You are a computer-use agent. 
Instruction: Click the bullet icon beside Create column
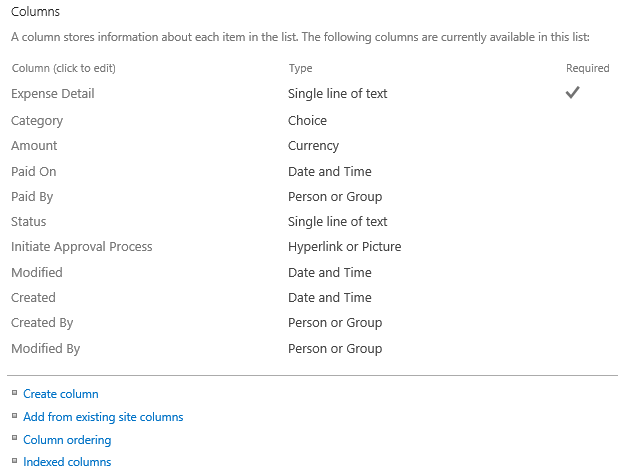click(14, 393)
